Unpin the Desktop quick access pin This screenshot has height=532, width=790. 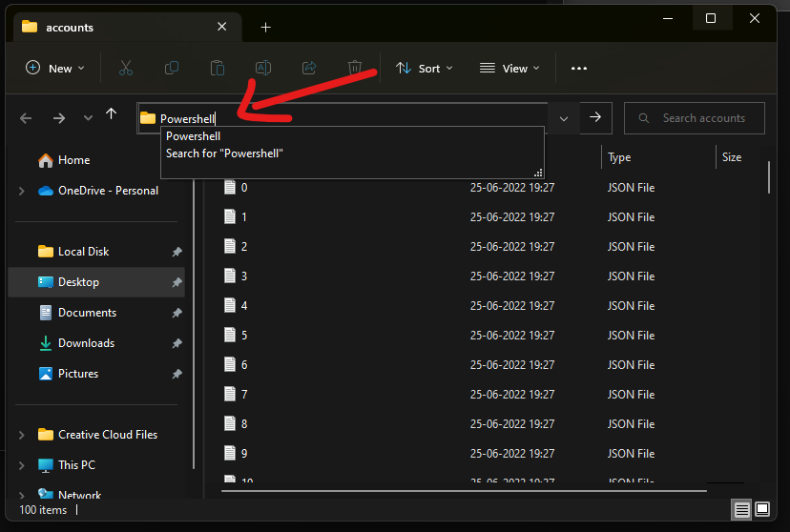(x=177, y=282)
